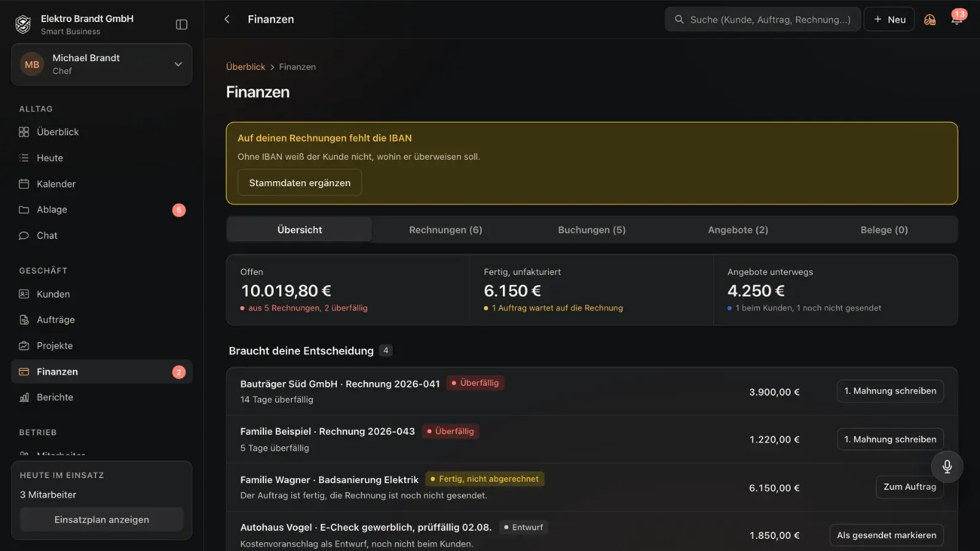Viewport: 980px width, 551px height.
Task: Write 1. Mahnung for Familie Beispiel
Action: click(x=890, y=440)
